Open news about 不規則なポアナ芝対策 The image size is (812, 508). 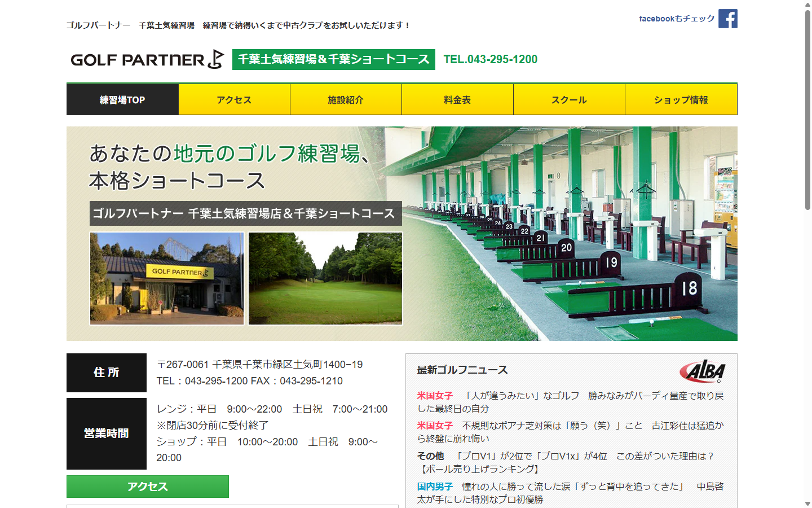click(x=570, y=432)
